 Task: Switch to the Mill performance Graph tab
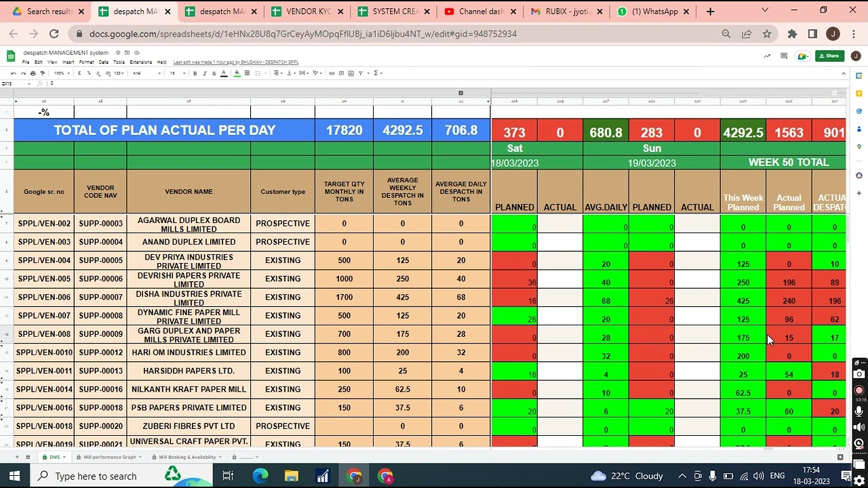point(108,457)
